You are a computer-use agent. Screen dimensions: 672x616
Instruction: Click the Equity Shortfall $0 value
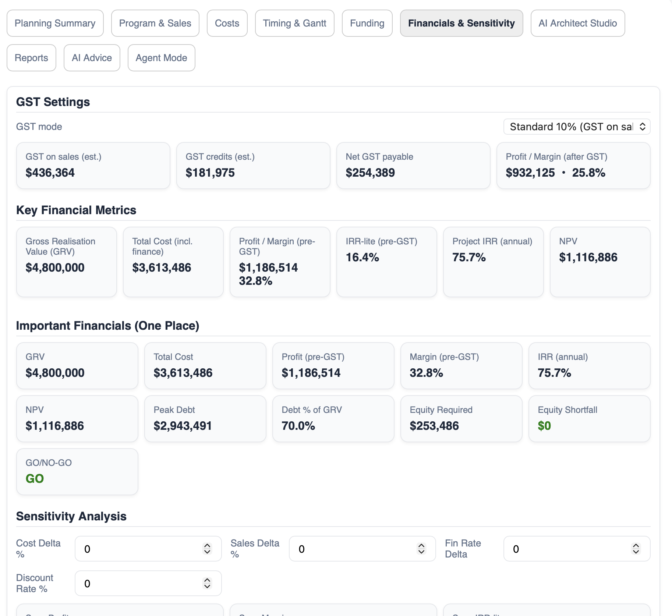click(544, 426)
